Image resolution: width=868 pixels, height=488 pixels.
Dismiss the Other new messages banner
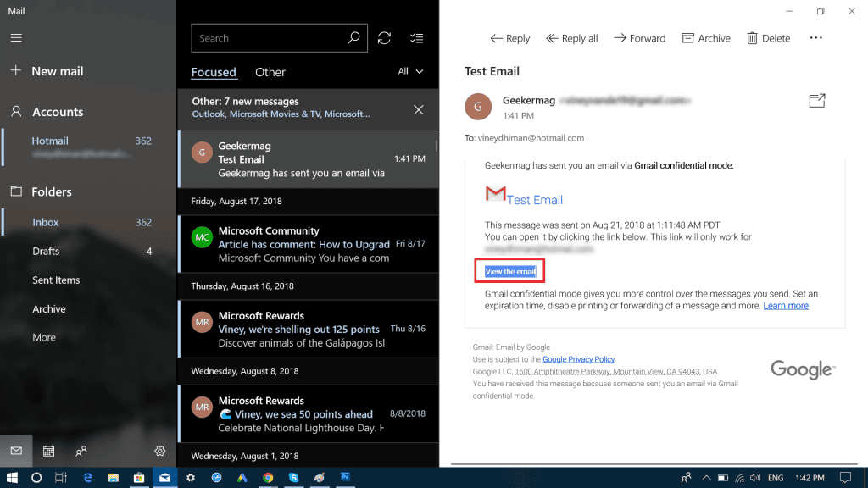pos(419,109)
